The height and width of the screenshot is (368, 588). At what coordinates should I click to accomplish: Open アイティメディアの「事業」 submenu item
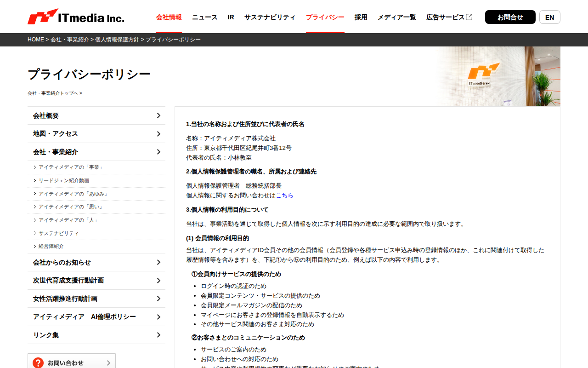coord(96,167)
